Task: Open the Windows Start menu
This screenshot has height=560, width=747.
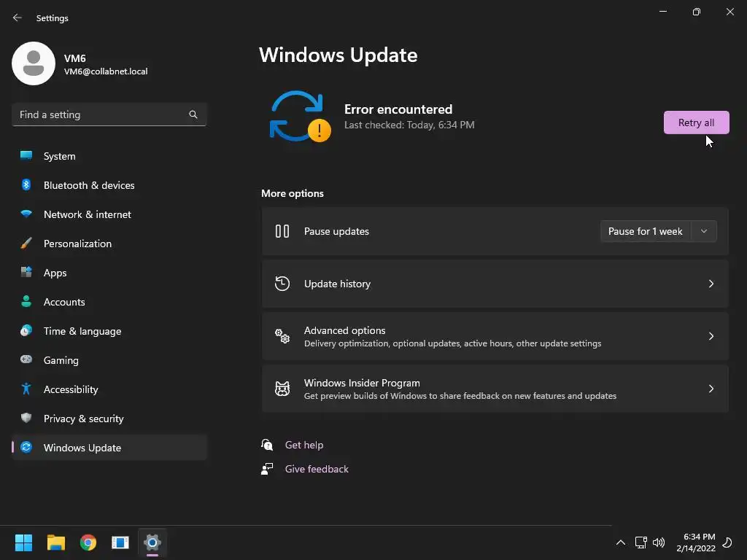Action: [x=23, y=542]
